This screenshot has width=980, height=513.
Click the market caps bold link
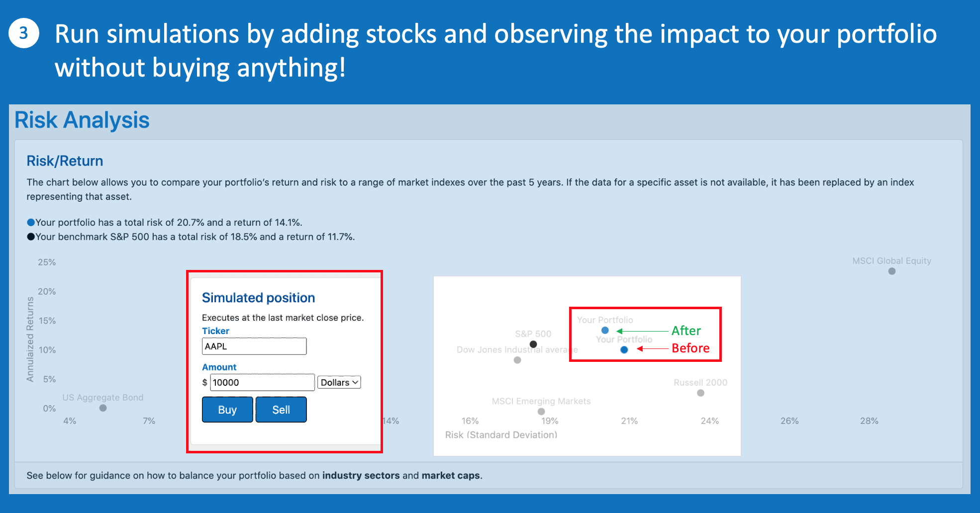451,475
